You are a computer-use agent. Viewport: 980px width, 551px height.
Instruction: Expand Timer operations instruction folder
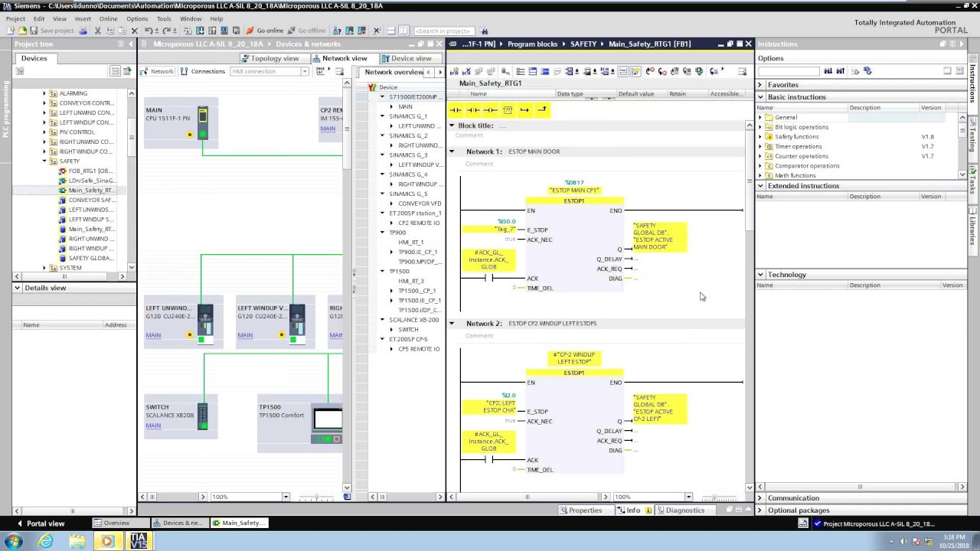760,146
